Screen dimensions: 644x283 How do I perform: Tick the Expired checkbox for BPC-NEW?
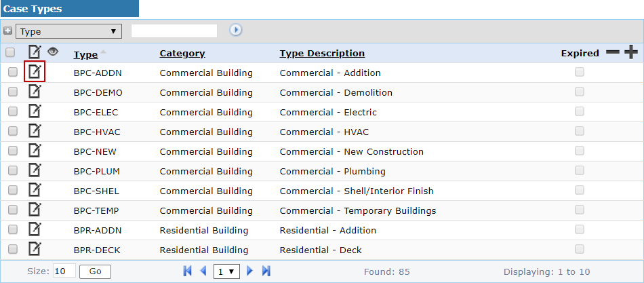(x=580, y=151)
